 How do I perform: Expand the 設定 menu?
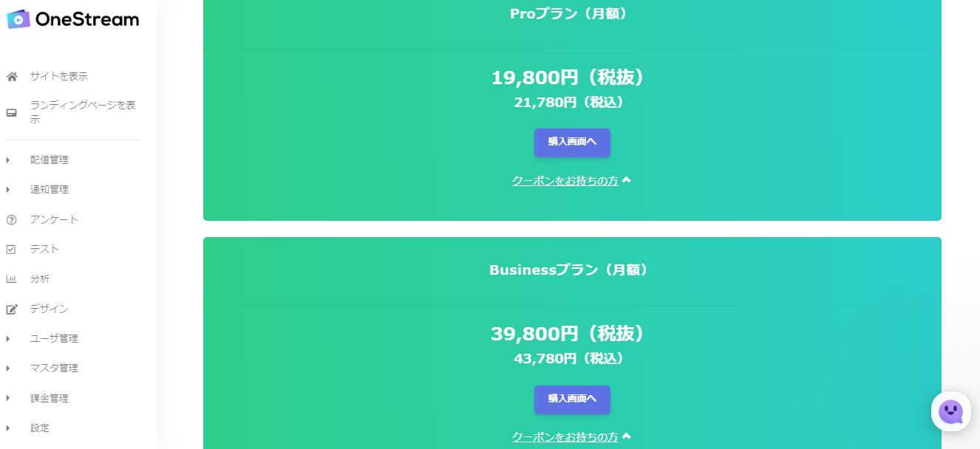click(x=39, y=428)
